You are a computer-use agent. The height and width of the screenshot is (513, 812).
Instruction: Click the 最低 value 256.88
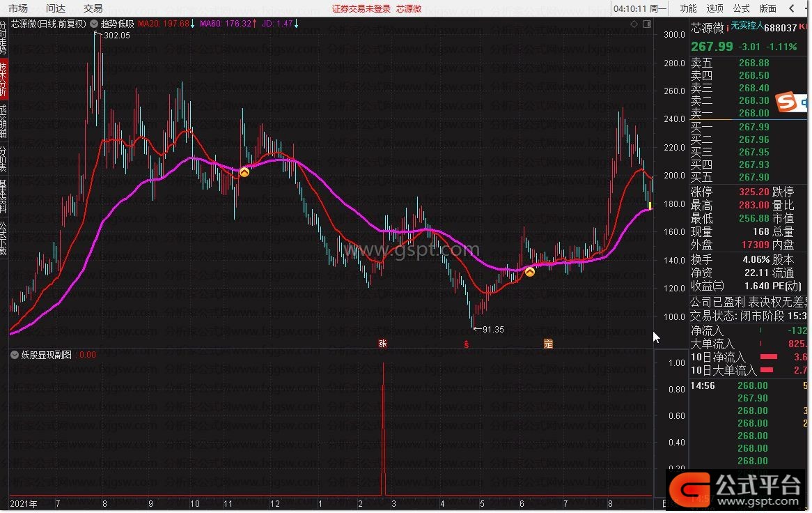(x=754, y=219)
